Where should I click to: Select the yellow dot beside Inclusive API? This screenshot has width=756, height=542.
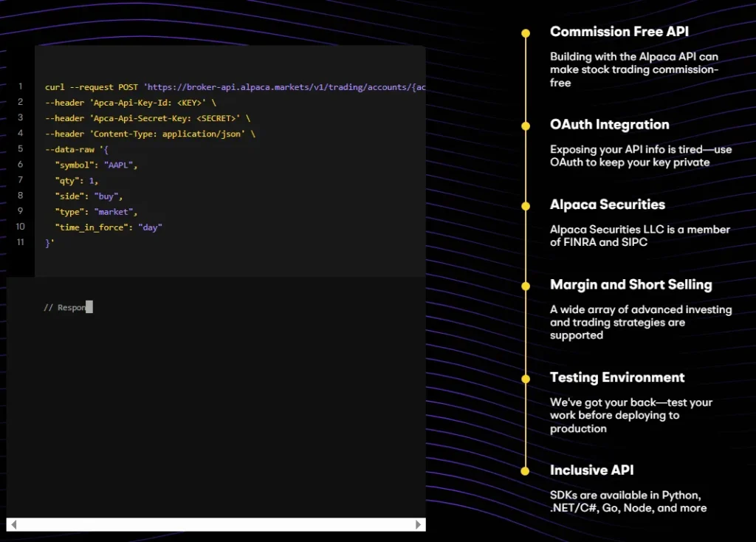526,471
